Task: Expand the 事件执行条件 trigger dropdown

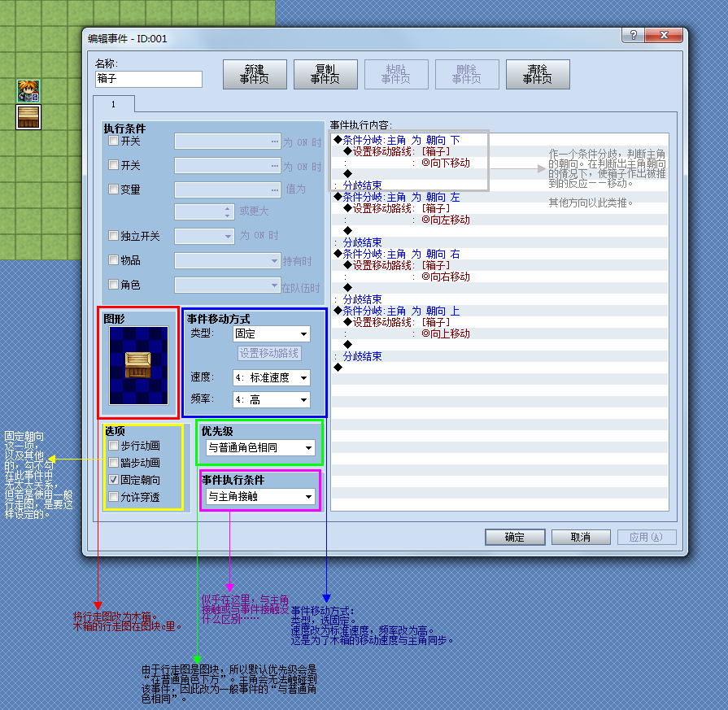Action: coord(260,496)
